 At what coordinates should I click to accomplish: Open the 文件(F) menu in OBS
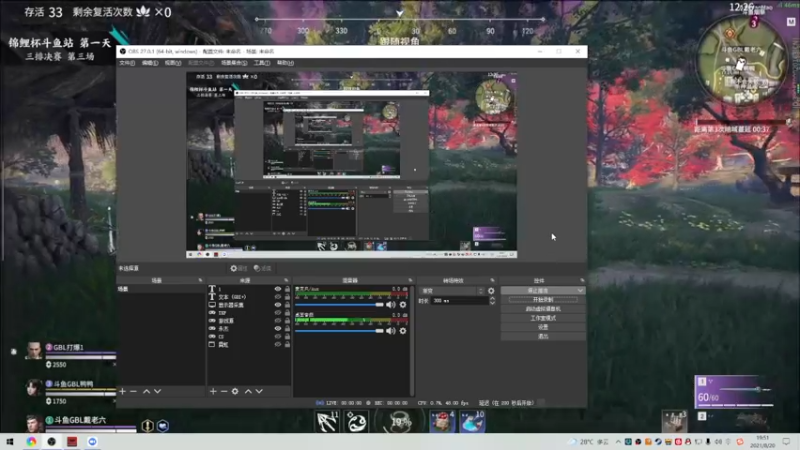(127, 63)
